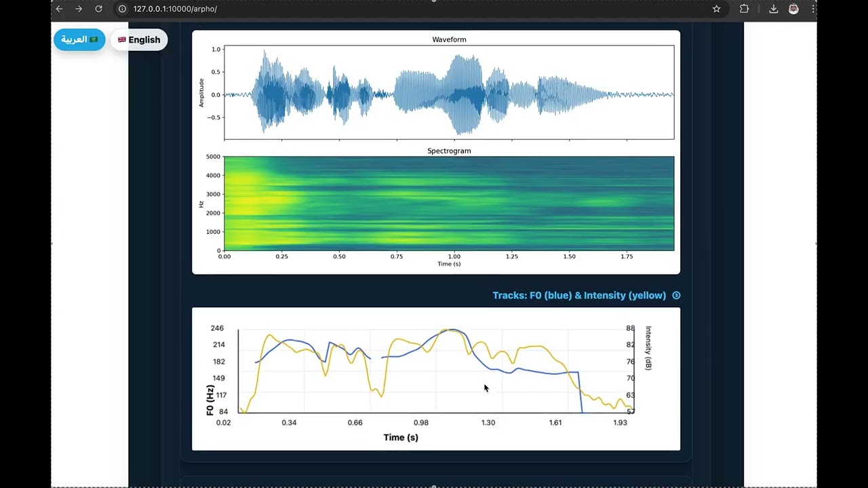Open the browser extensions puzzle icon

[x=744, y=9]
